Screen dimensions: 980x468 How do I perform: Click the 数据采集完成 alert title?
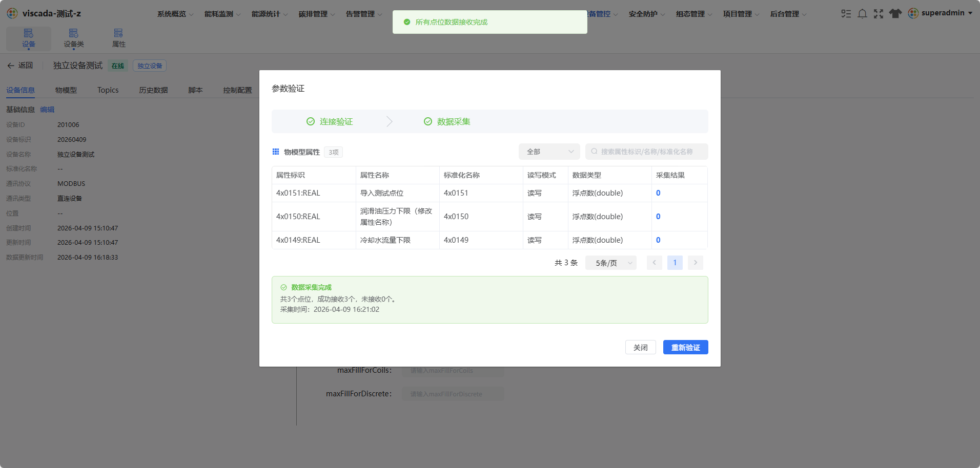(311, 287)
